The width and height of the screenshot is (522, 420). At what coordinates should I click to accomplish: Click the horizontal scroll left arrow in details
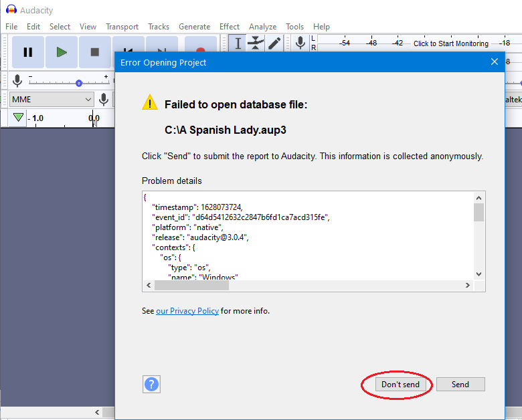coord(149,285)
